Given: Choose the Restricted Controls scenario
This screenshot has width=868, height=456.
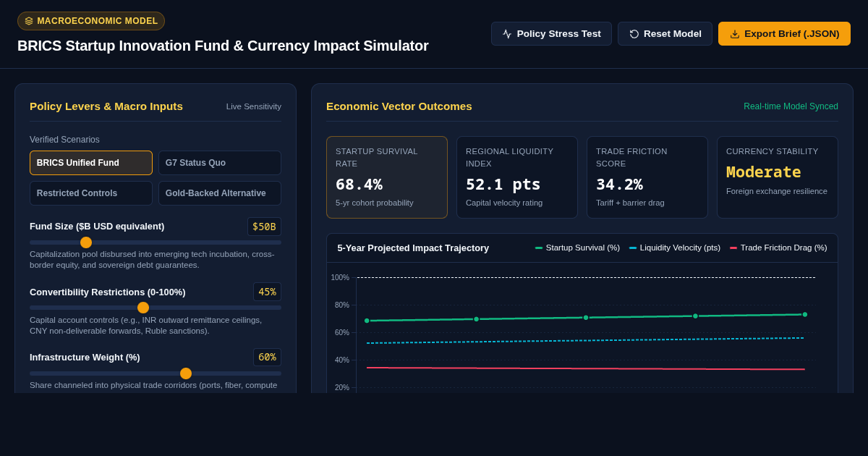Looking at the screenshot, I should [91, 193].
